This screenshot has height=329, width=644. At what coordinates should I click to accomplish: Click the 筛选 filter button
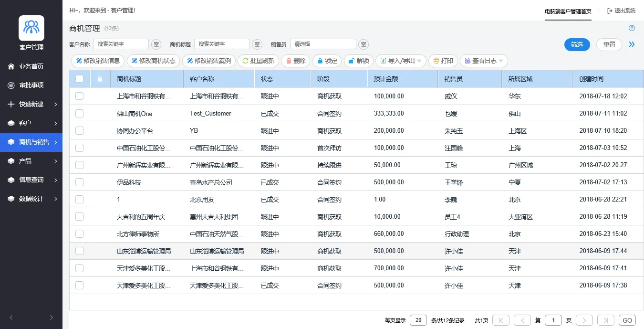(577, 44)
